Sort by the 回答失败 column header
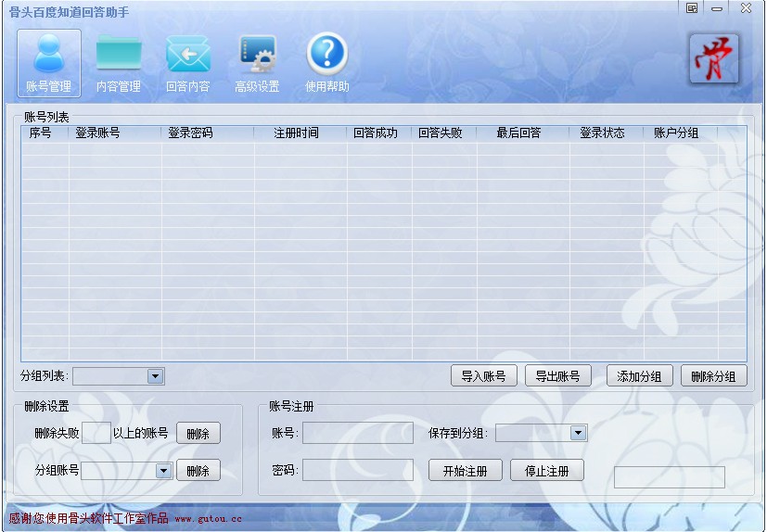Viewport: 767px width, 532px height. point(444,133)
